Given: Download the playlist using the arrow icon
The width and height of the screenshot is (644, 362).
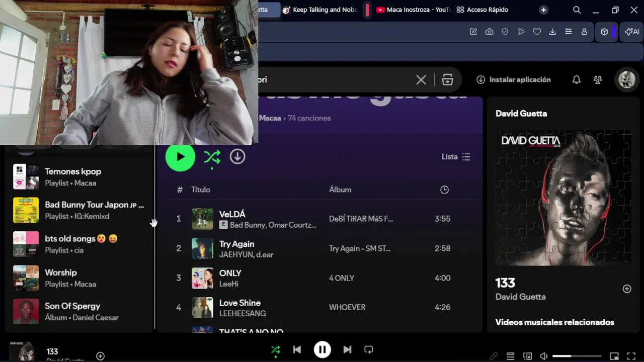Looking at the screenshot, I should [237, 156].
